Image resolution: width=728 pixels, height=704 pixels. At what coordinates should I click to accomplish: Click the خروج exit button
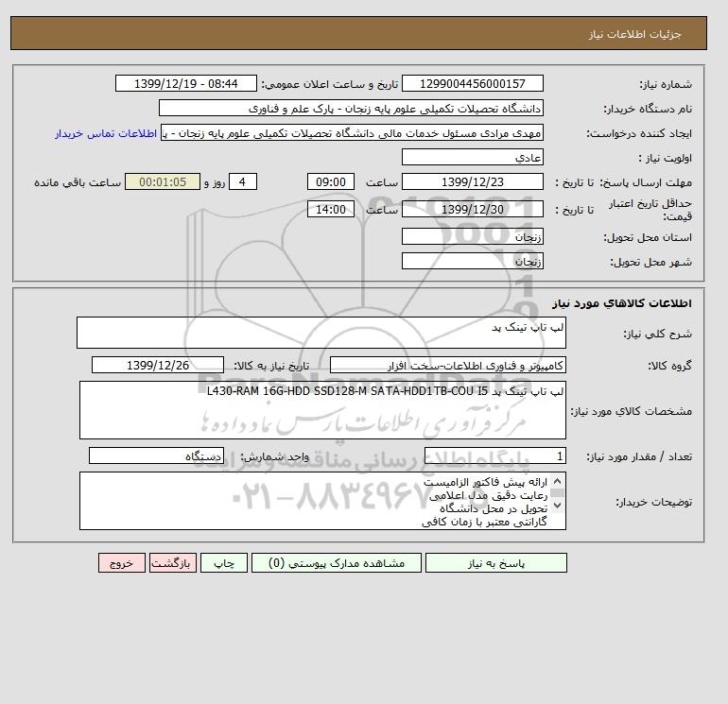click(122, 563)
